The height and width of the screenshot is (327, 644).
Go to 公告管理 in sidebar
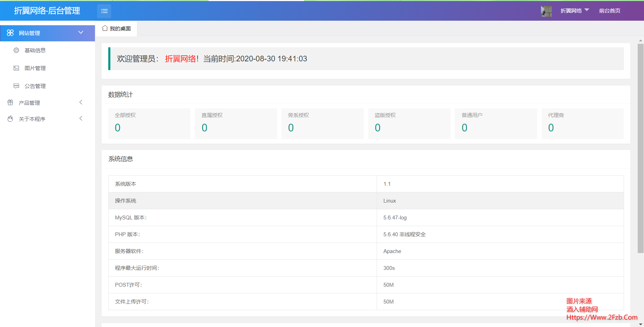coord(35,86)
